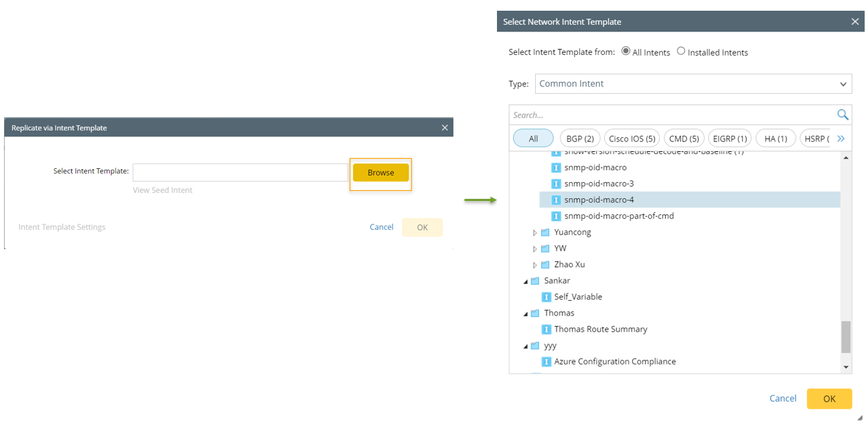Click OK in Select Network Intent Template
Viewport: 868px width, 422px height.
point(829,399)
